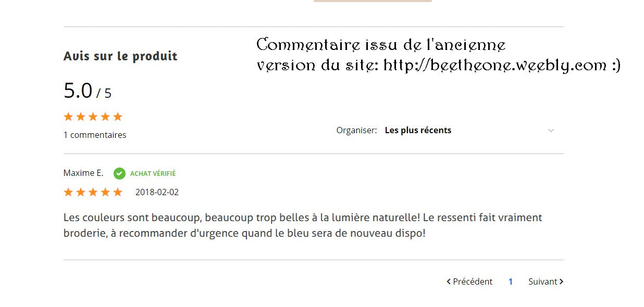The image size is (644, 307).
Task: Click the right chevron beside Suivant
Action: tap(561, 282)
